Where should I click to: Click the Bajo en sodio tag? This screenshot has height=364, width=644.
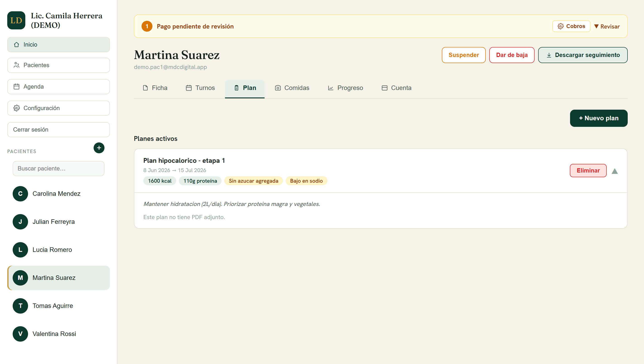(306, 181)
